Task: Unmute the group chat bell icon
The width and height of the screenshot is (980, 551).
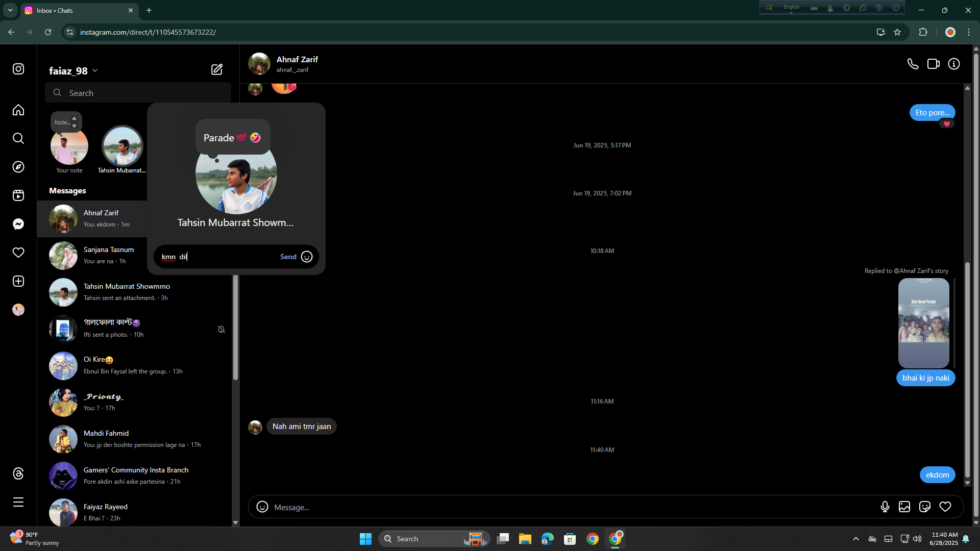Action: (221, 330)
